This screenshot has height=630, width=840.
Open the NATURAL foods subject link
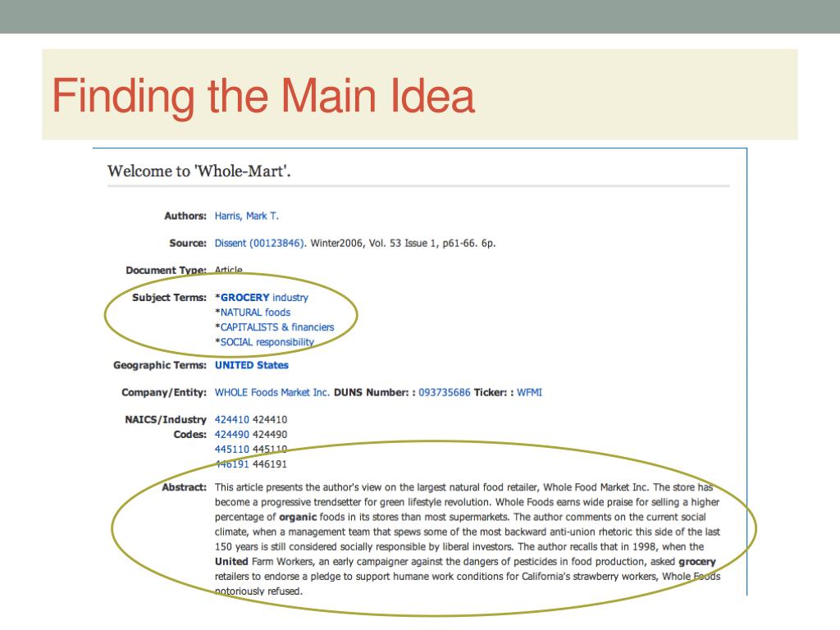[x=255, y=313]
